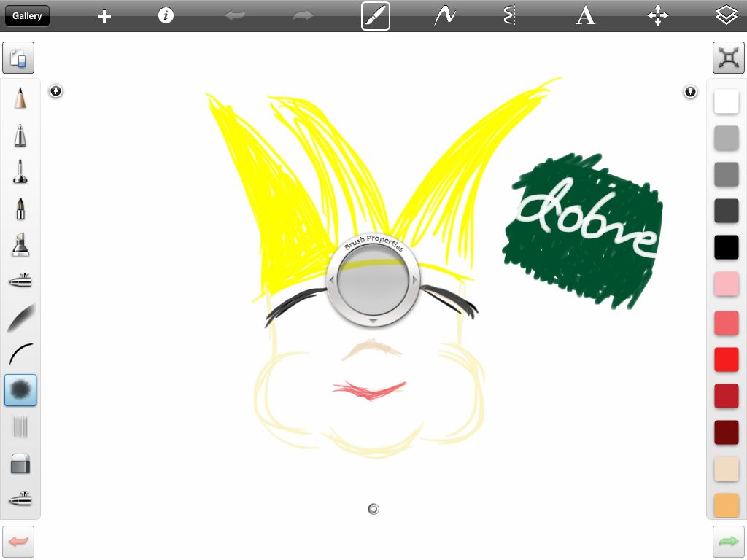This screenshot has width=747, height=560.
Task: Pick the black color swatch
Action: coord(727,248)
